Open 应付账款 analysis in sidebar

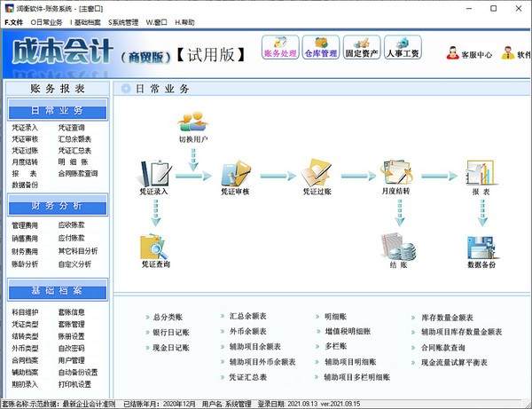72,238
